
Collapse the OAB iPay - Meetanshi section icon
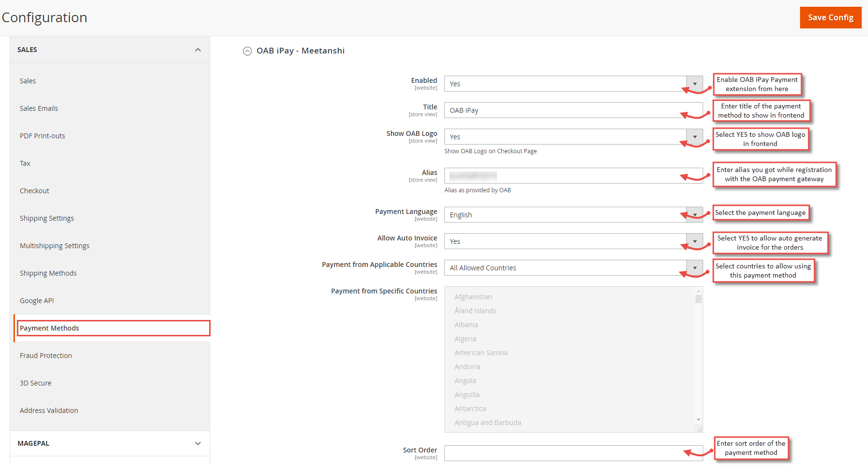[x=247, y=51]
